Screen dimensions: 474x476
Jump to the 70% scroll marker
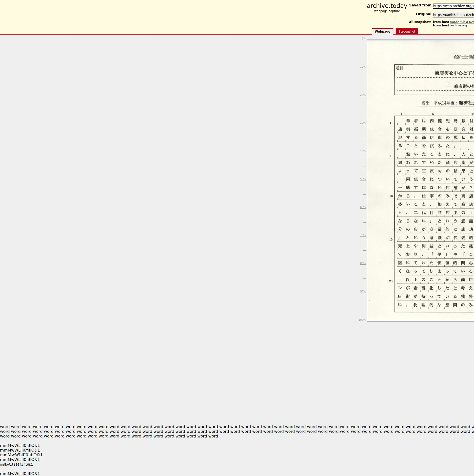tap(363, 235)
